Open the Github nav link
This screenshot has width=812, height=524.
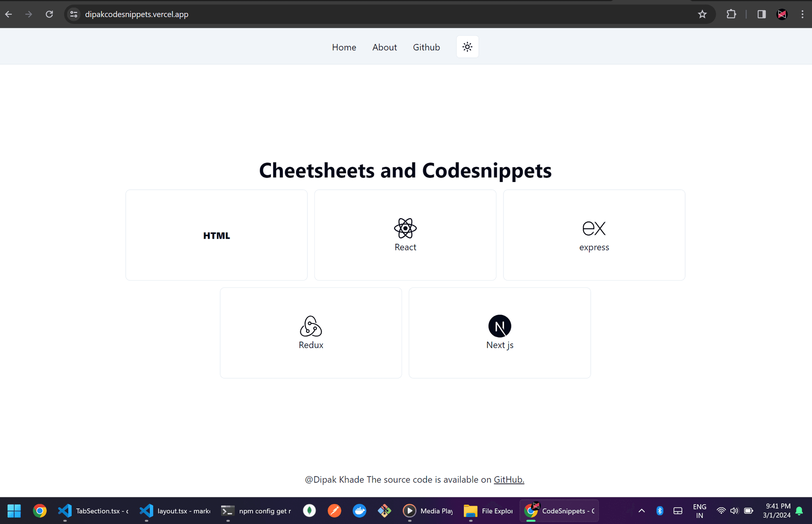coord(426,47)
